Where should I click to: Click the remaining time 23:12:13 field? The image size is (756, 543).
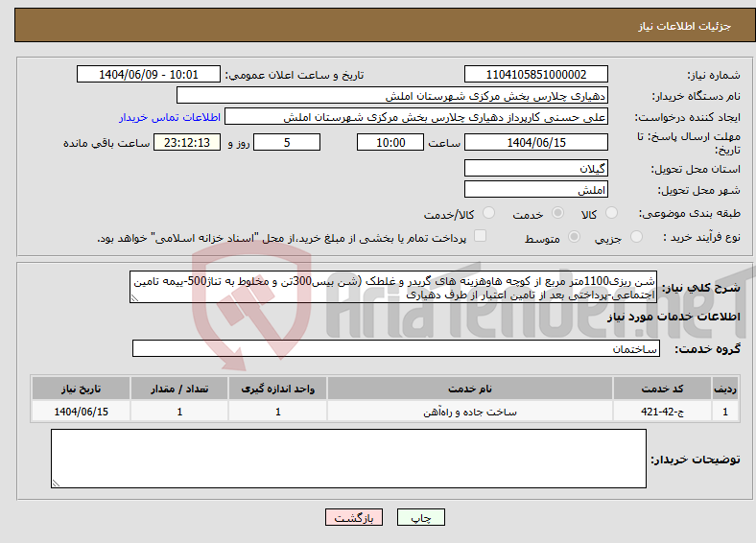pyautogui.click(x=187, y=142)
